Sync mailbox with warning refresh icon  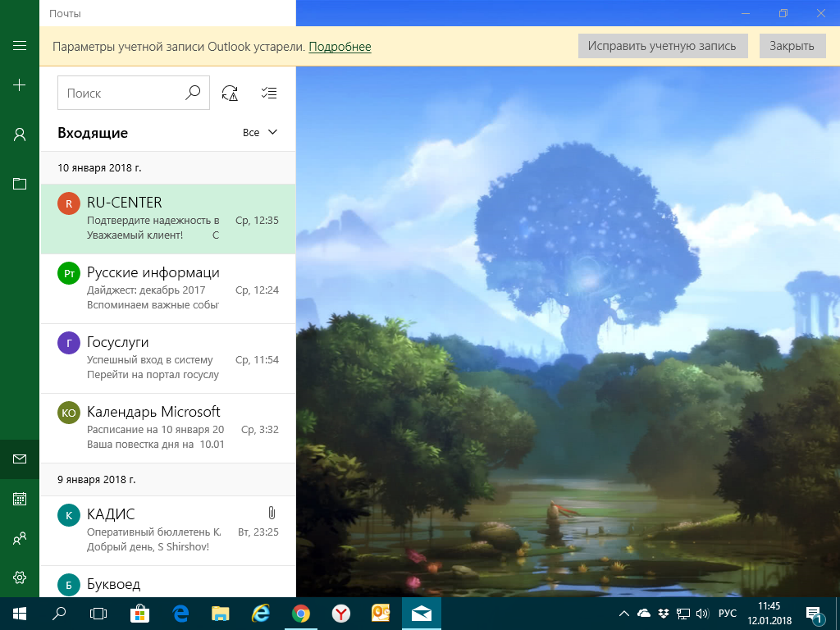click(x=230, y=93)
